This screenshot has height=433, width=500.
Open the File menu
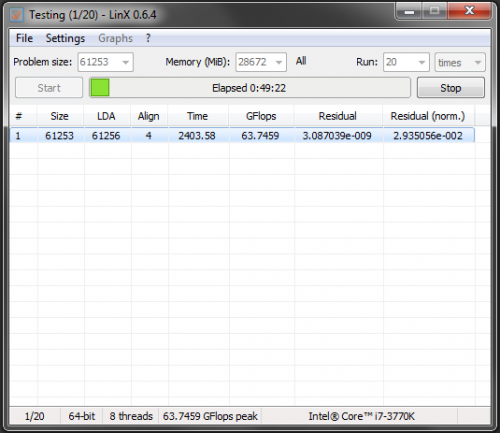tap(24, 38)
